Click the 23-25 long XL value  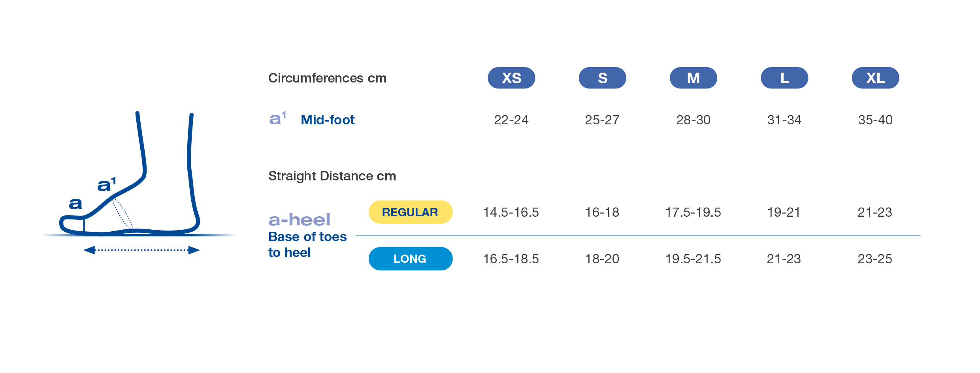875,259
